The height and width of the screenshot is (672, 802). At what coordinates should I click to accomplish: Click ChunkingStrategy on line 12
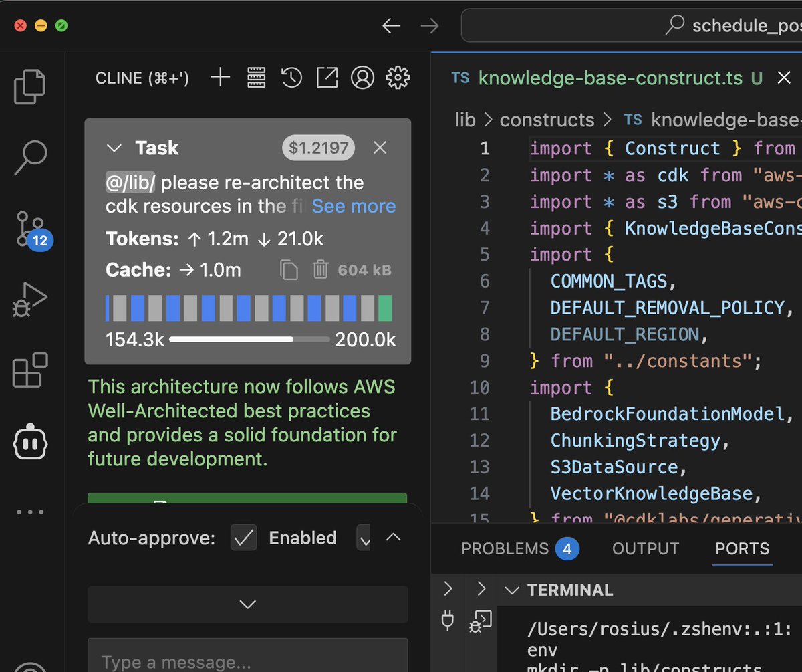[x=636, y=441]
